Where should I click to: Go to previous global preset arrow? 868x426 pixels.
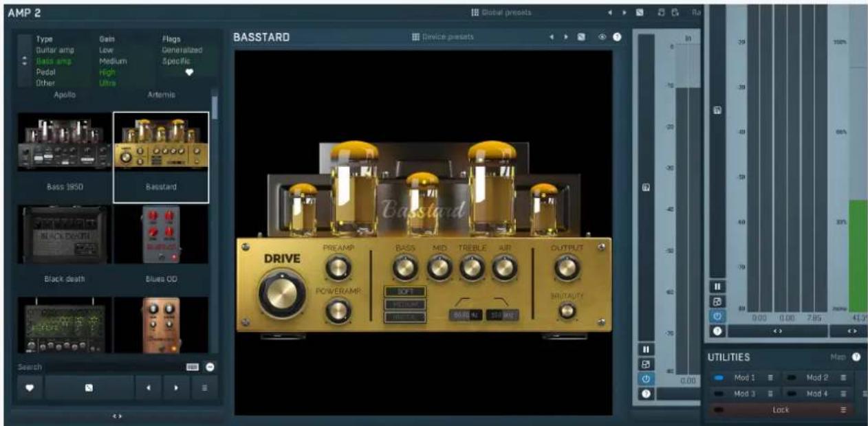tap(609, 12)
